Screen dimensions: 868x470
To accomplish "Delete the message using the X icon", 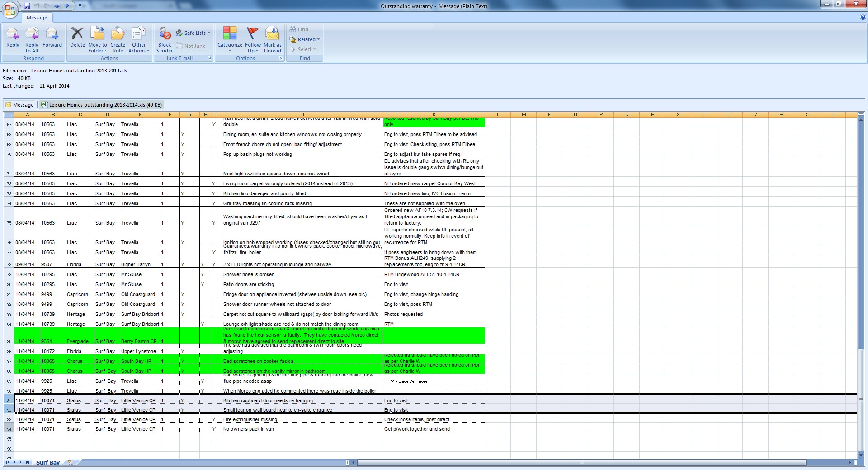I will coord(77,37).
